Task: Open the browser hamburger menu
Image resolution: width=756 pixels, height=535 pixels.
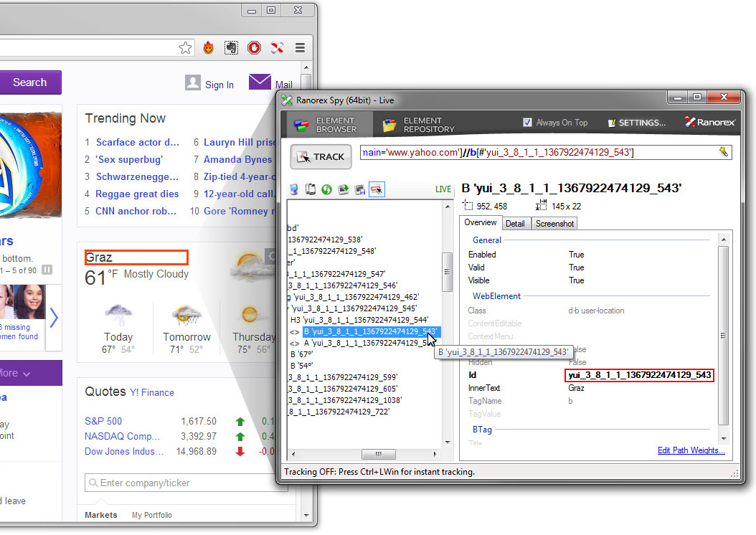Action: coord(300,47)
